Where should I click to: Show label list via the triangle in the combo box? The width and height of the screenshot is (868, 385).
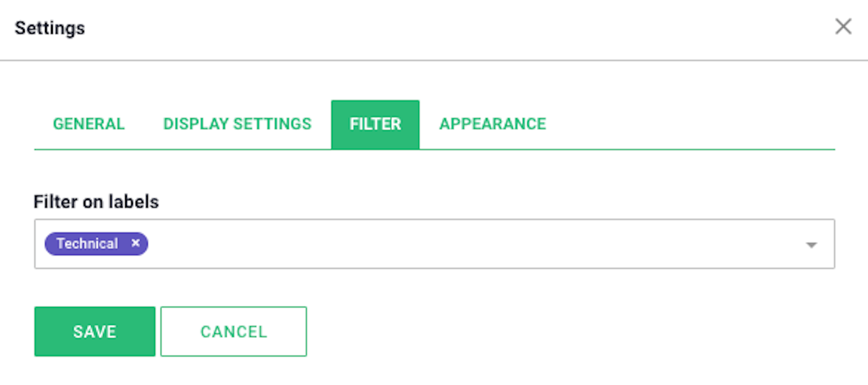pos(811,245)
